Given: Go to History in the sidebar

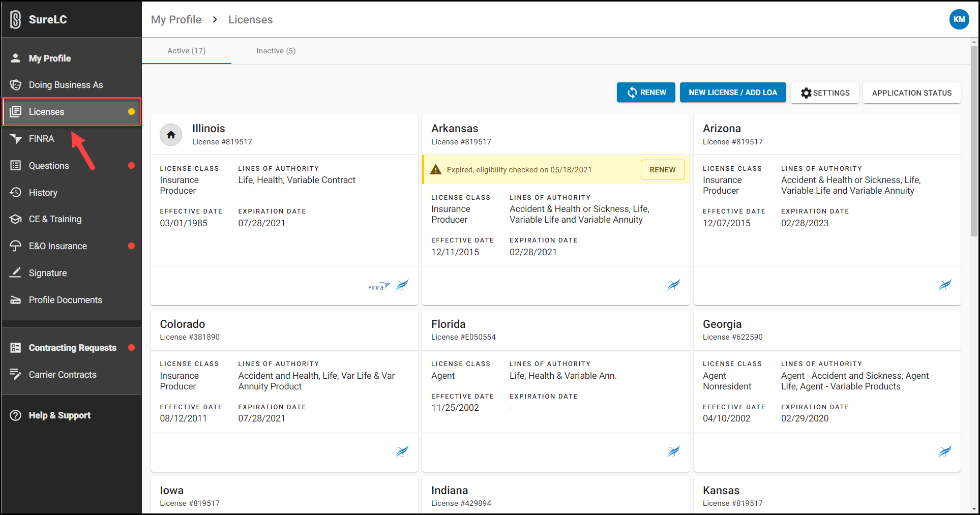Looking at the screenshot, I should click(72, 192).
